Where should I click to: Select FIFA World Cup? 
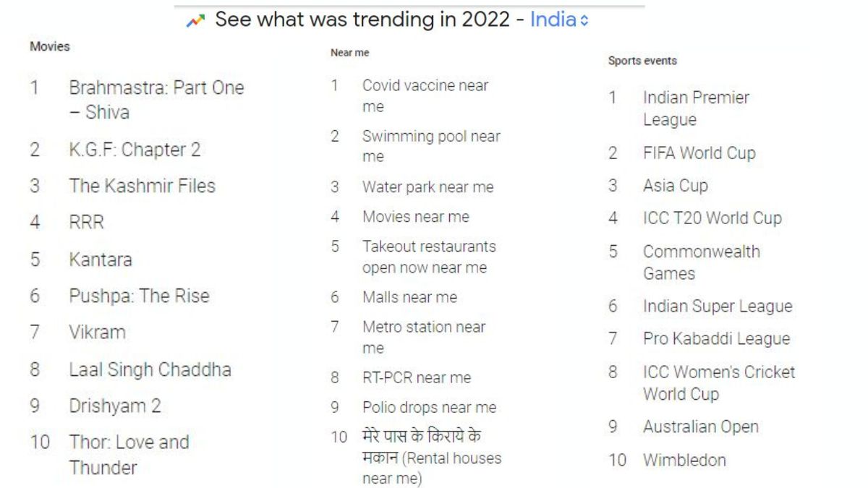[x=699, y=153]
